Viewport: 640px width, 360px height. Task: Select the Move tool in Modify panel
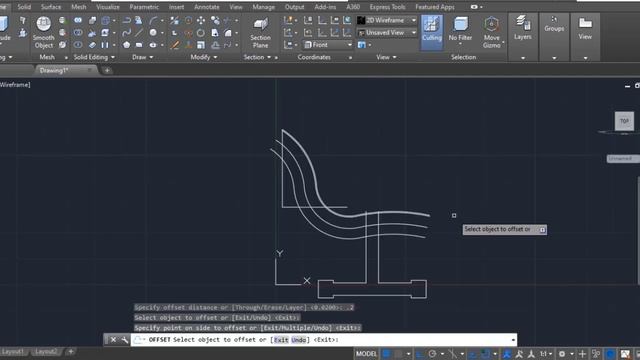[201, 20]
